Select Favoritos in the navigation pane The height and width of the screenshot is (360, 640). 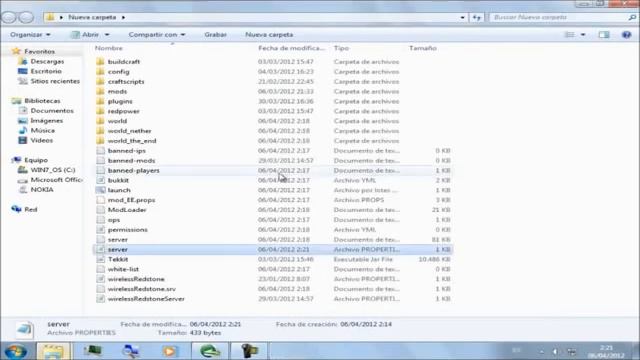tap(39, 51)
